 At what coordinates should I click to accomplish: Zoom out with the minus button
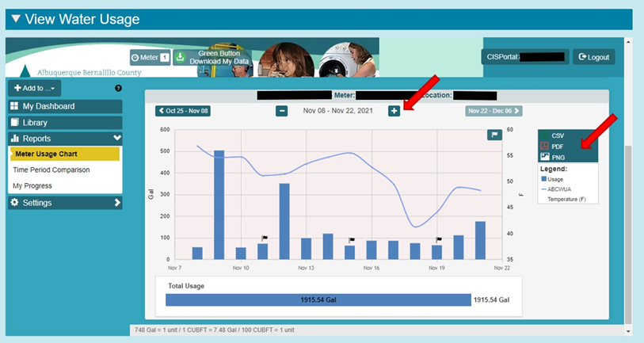pos(282,111)
